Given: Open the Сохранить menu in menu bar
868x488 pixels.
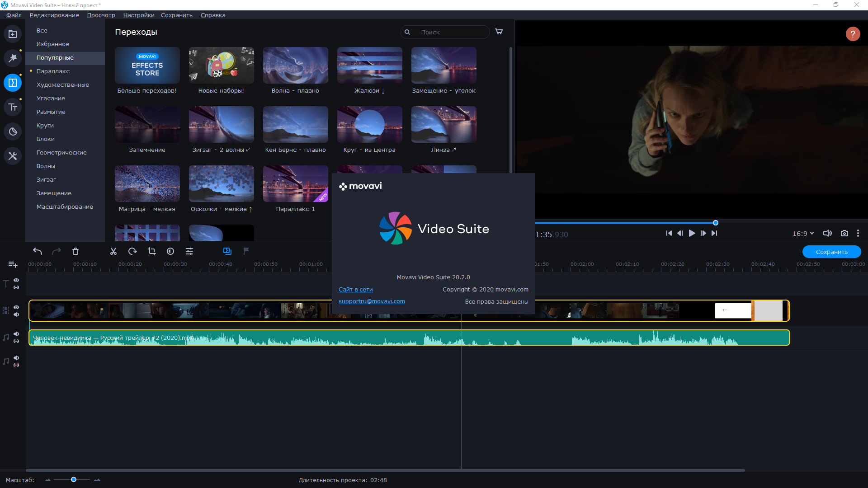Looking at the screenshot, I should tap(177, 15).
